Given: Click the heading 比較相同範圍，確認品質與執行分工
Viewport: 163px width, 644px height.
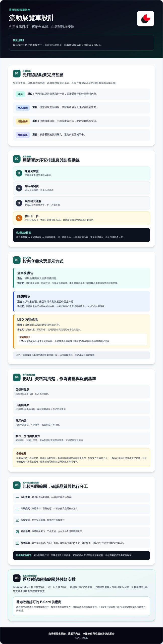Looking at the screenshot, I should 55,486.
